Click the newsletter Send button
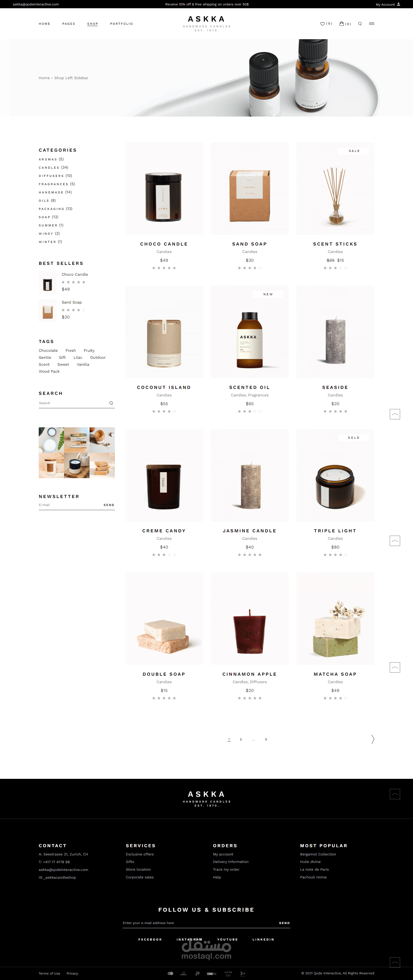413x980 pixels. click(109, 505)
